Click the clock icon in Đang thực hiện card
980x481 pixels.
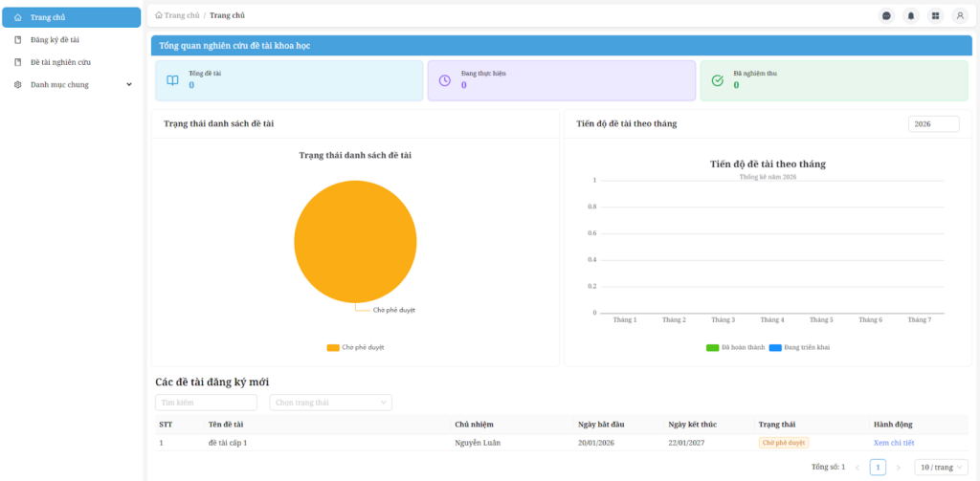click(445, 80)
